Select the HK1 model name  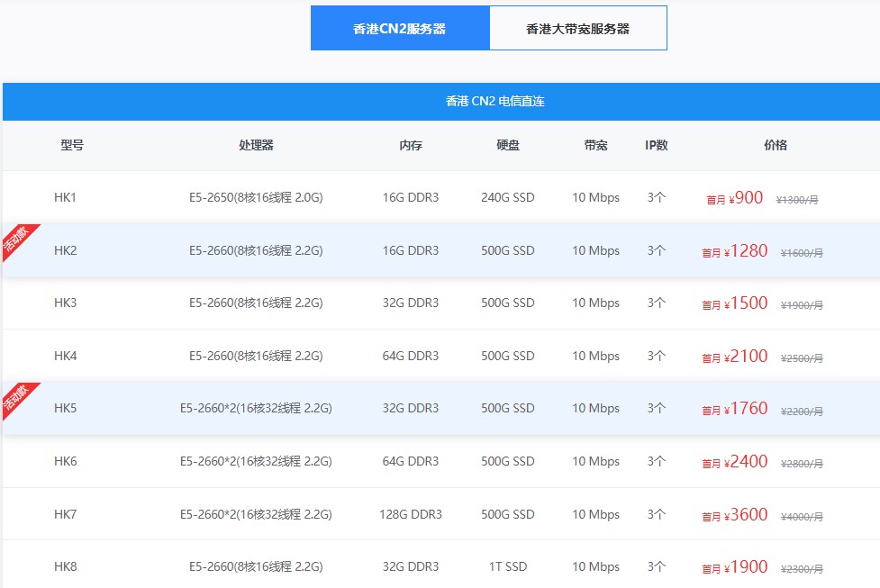tap(66, 197)
